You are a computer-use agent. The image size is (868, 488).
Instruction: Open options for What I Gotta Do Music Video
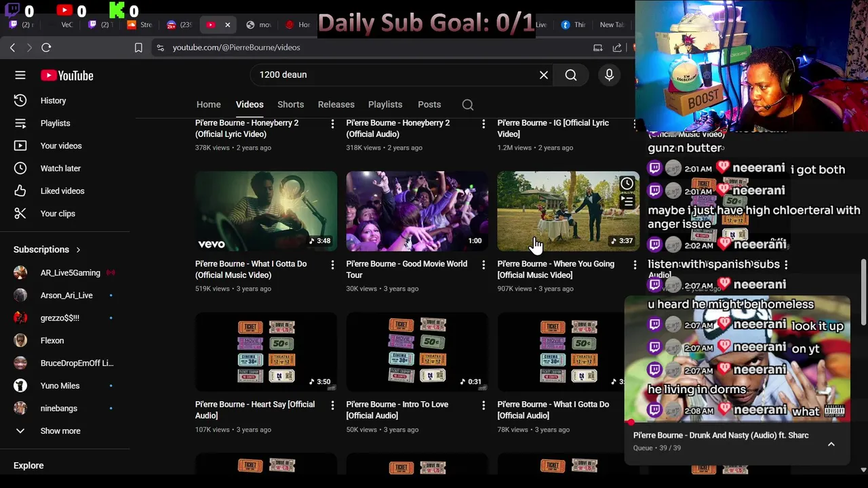click(x=332, y=265)
